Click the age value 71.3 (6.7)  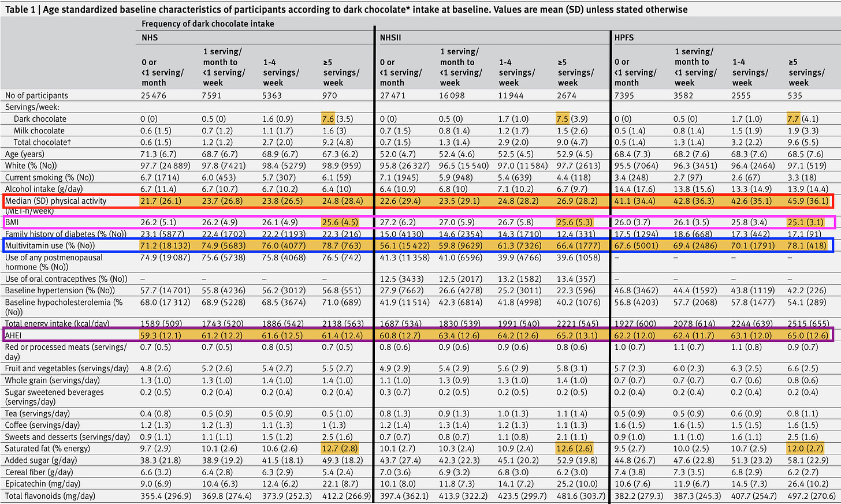158,154
